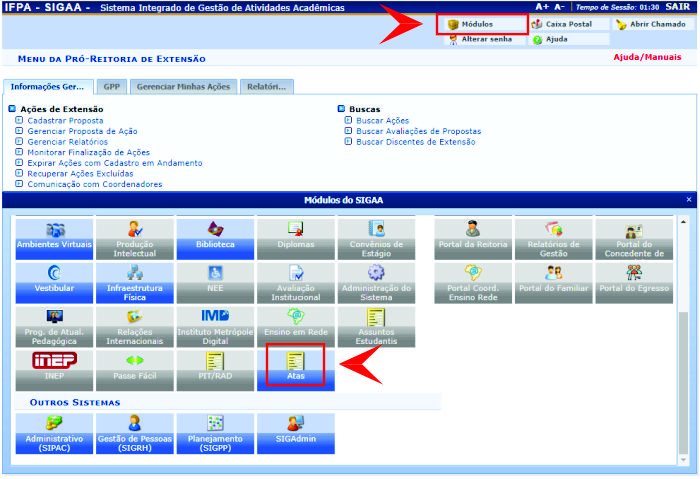The width and height of the screenshot is (700, 479).
Task: Open the Diplomas module
Action: (x=296, y=239)
